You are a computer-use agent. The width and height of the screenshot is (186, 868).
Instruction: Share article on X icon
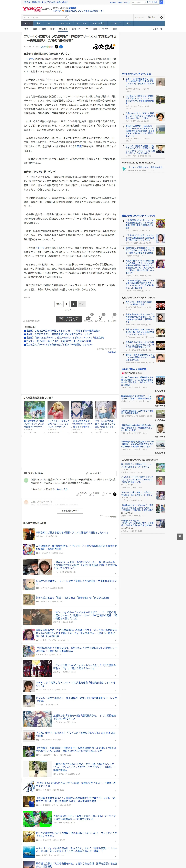(56, 47)
